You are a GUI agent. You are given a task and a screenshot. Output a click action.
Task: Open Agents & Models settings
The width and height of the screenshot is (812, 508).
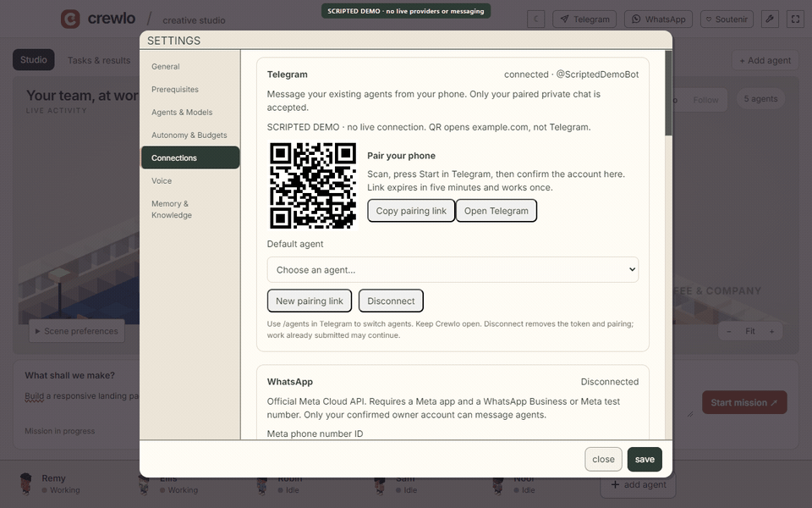pyautogui.click(x=190, y=112)
